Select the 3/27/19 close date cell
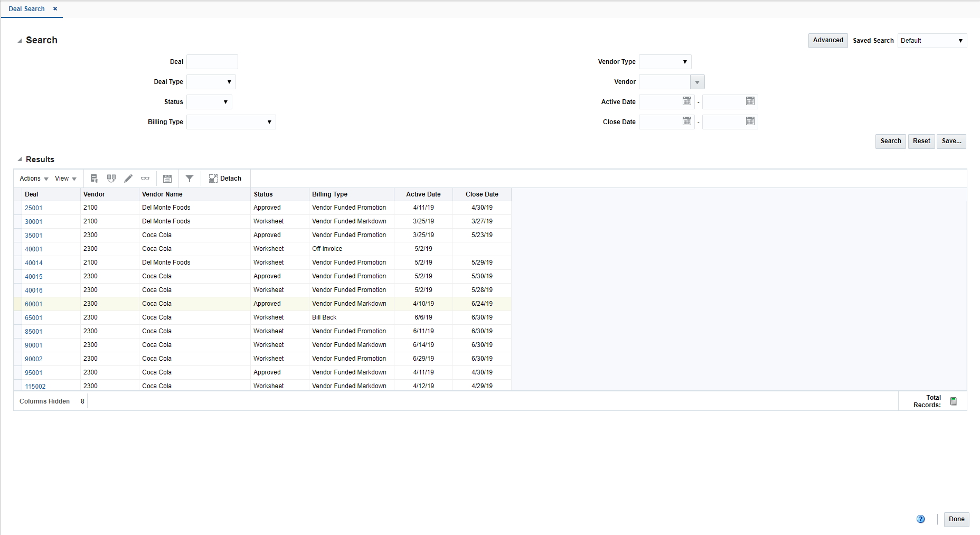The image size is (980, 535). 482,221
